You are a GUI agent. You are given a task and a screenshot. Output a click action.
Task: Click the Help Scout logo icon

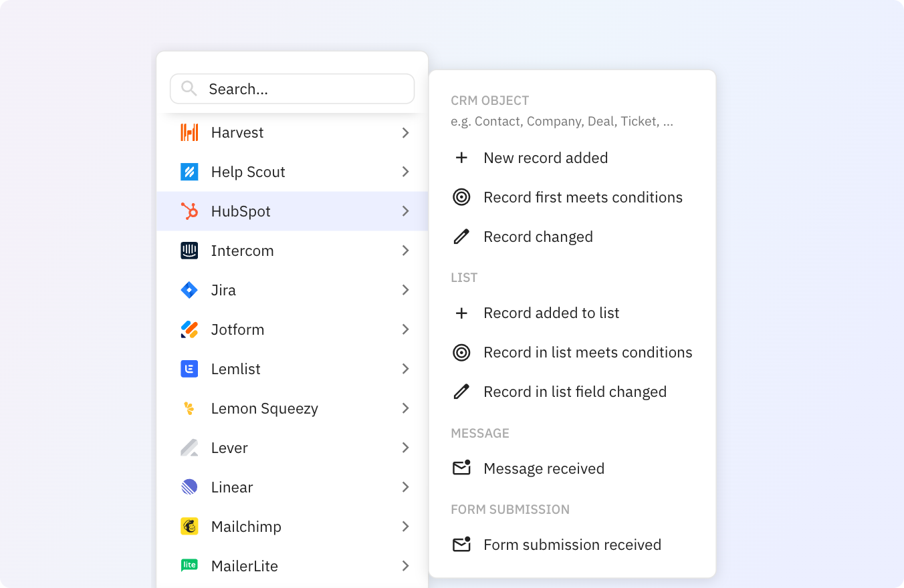click(189, 172)
